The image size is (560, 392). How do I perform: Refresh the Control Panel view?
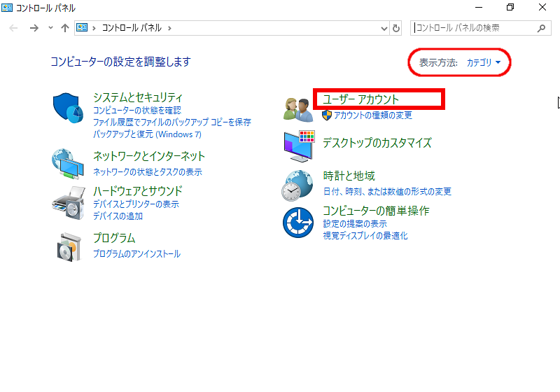(x=396, y=28)
